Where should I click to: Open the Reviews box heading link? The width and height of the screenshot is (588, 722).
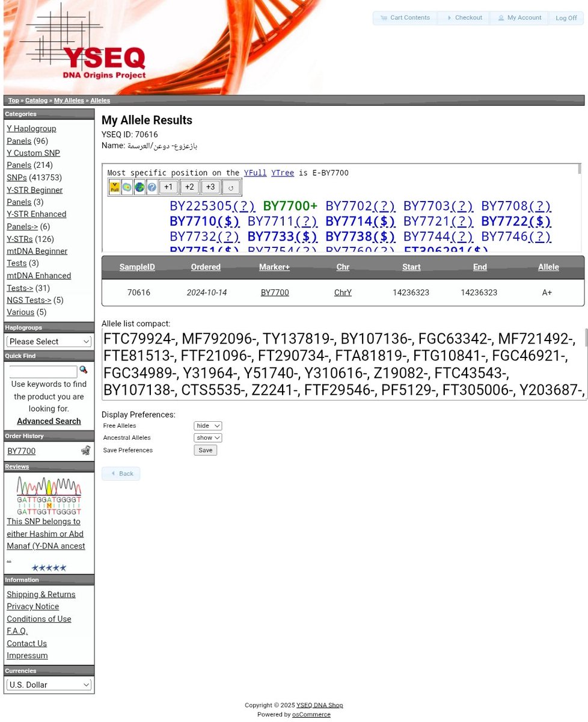17,467
